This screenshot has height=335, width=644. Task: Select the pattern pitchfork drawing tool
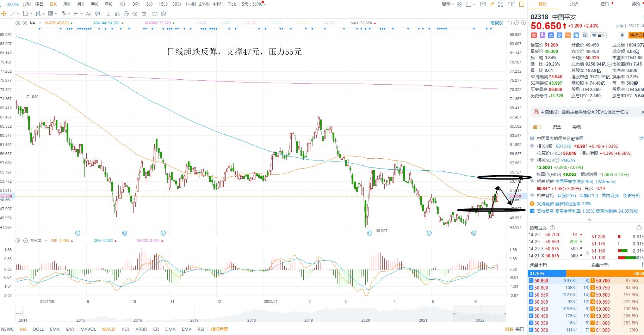point(38,14)
